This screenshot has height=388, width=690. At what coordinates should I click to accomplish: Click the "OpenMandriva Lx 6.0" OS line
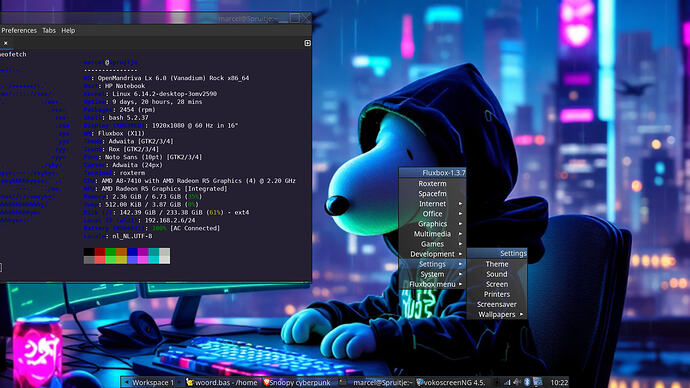[x=166, y=78]
